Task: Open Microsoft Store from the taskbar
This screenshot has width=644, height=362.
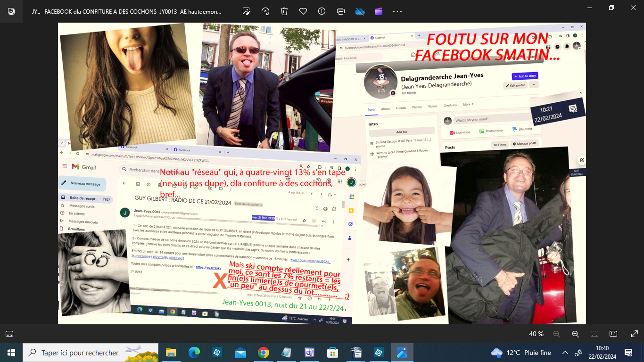Action: point(333,353)
